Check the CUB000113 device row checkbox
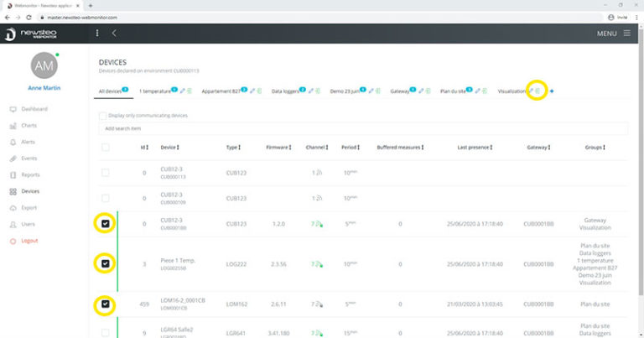 click(106, 173)
